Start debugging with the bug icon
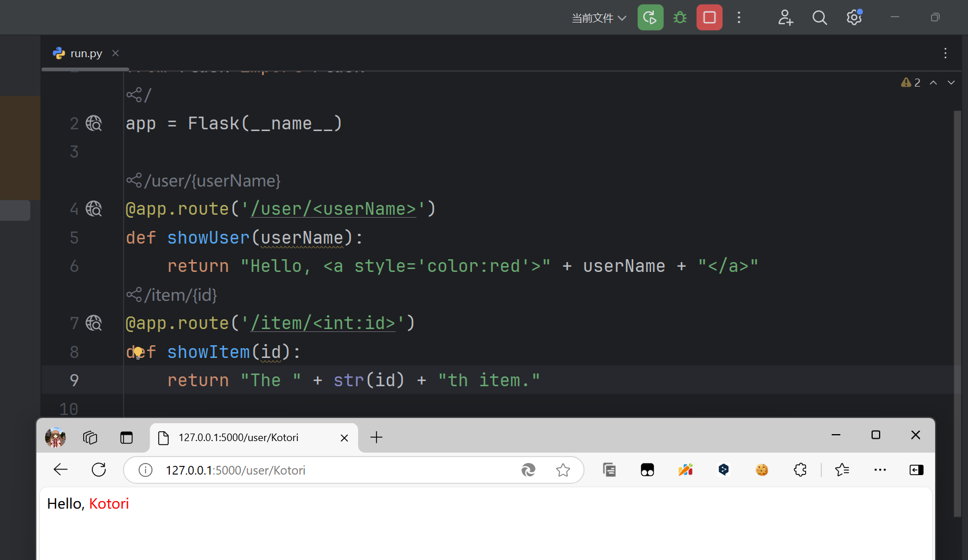968x560 pixels. [680, 17]
